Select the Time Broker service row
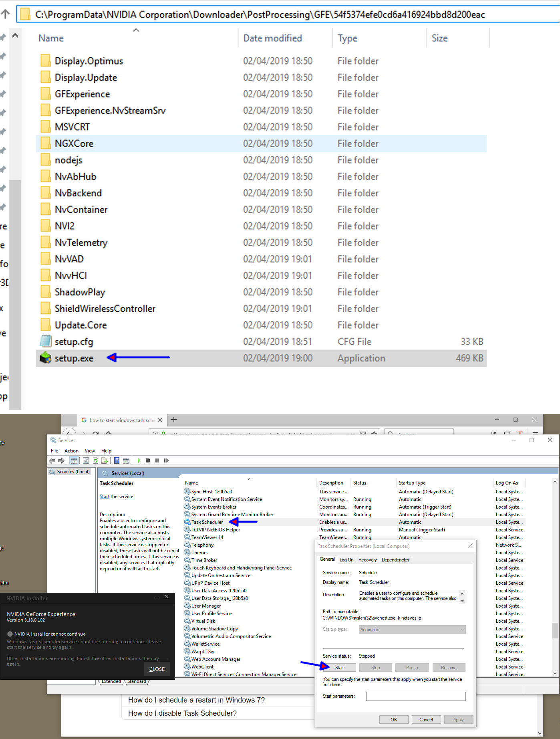 pyautogui.click(x=355, y=560)
